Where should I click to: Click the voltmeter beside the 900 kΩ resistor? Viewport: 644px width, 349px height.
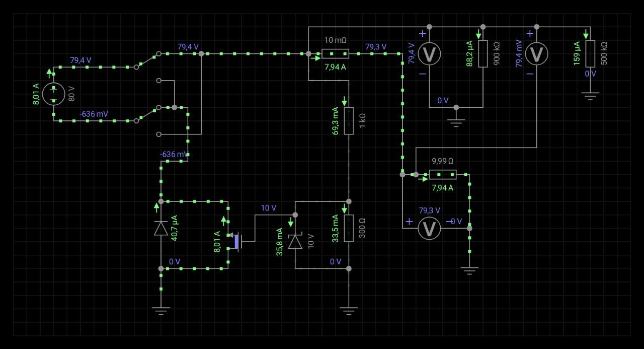point(429,54)
